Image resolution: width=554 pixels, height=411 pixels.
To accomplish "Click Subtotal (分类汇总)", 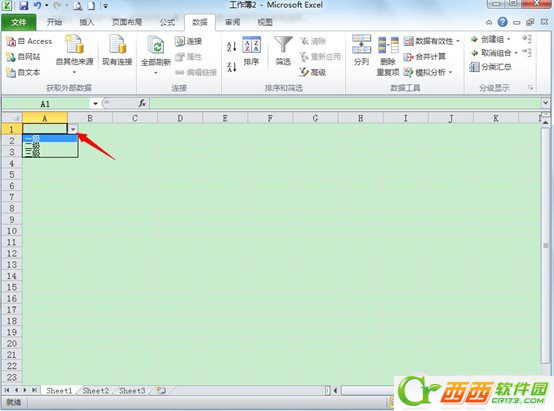I will [x=490, y=66].
